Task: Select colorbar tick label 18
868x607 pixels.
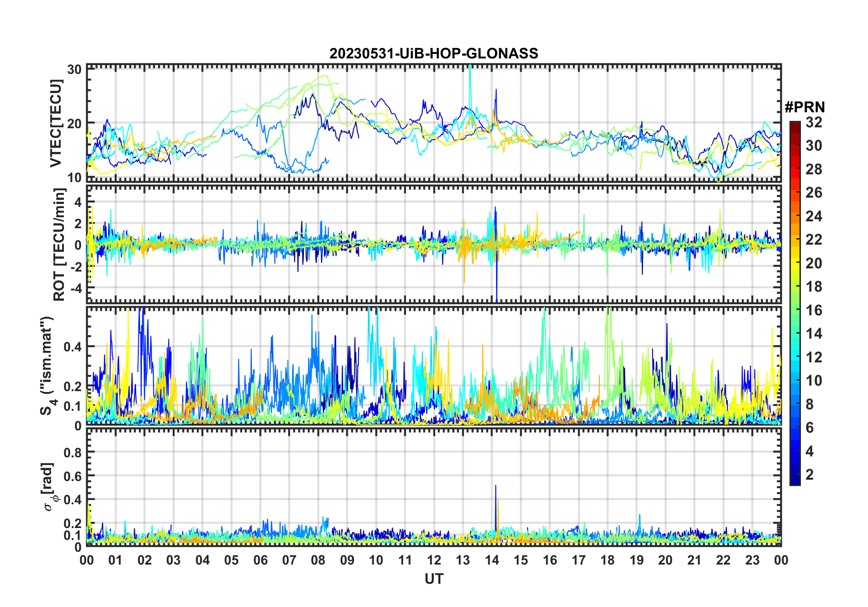Action: pyautogui.click(x=814, y=287)
